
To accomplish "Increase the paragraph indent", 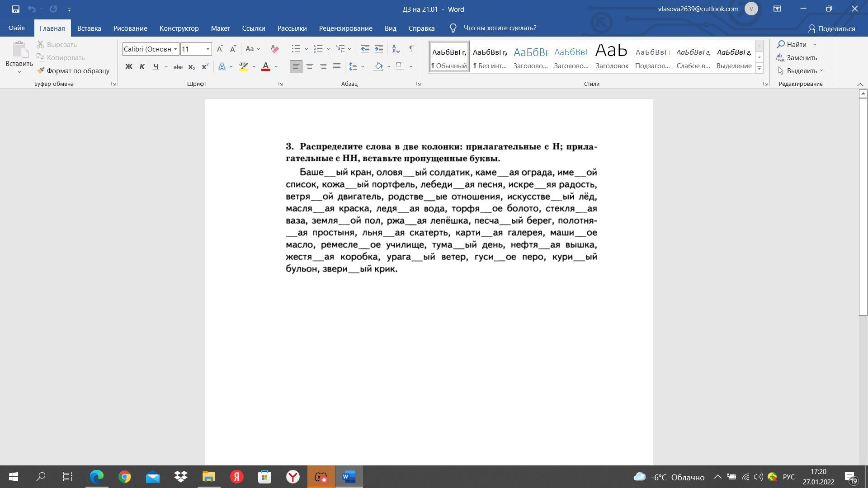I will [x=379, y=49].
